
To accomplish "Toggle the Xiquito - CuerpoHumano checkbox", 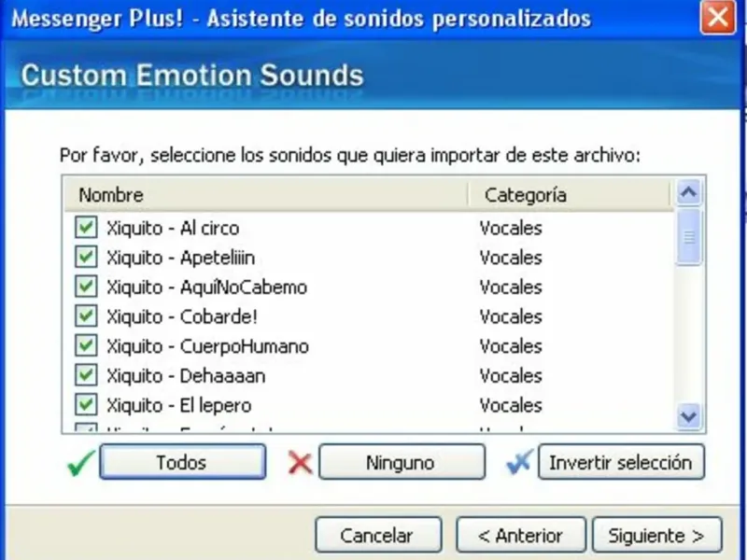I will [x=86, y=346].
